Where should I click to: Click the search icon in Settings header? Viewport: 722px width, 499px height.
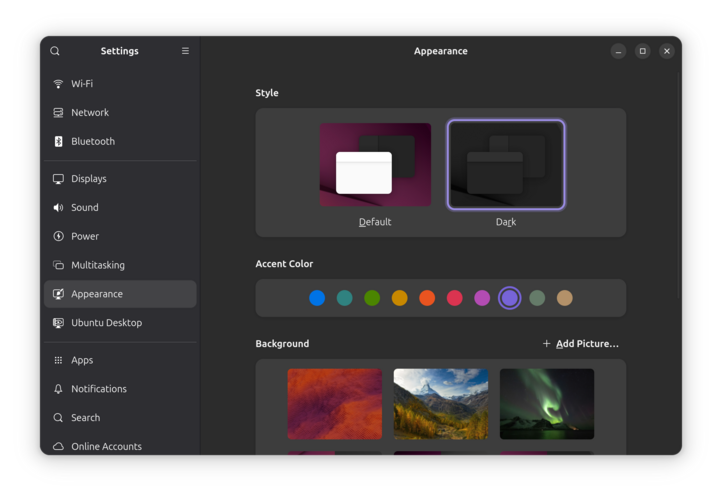click(x=55, y=51)
